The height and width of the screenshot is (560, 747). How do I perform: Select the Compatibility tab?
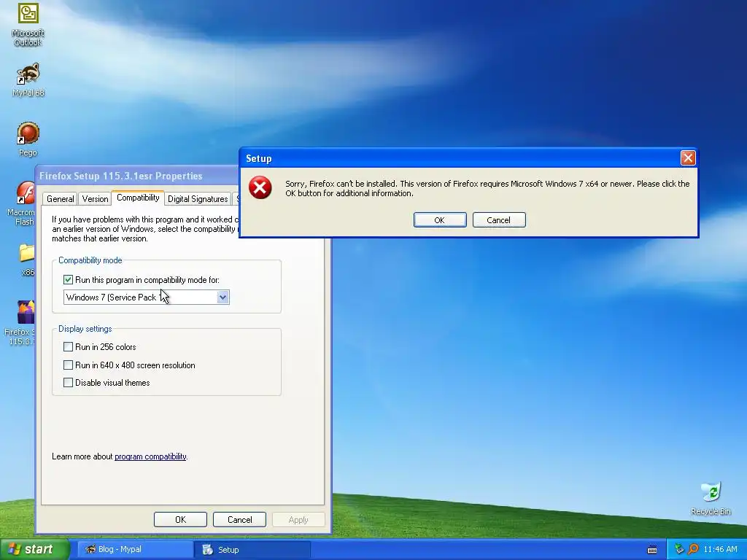pyautogui.click(x=138, y=198)
